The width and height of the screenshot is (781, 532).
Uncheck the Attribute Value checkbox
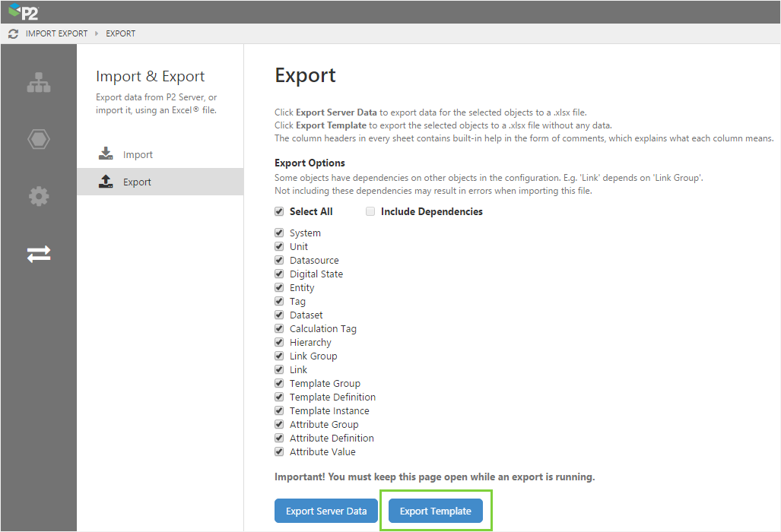[279, 452]
